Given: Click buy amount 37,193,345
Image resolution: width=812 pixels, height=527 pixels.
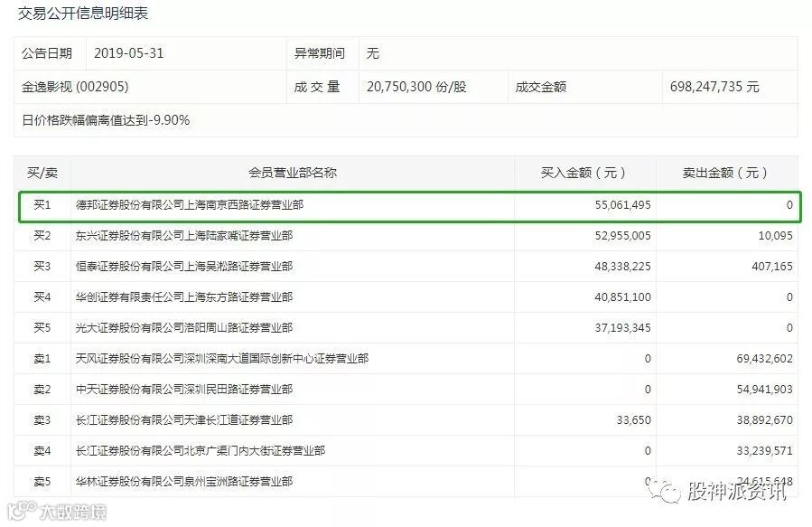Looking at the screenshot, I should click(623, 327).
